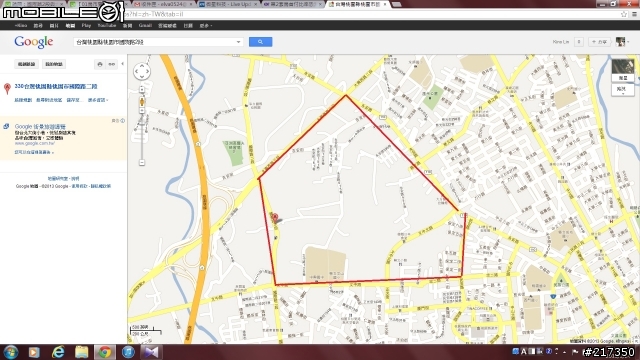Click the zoom-in plus on map slider
Viewport: 640px width, 360px height.
click(142, 89)
